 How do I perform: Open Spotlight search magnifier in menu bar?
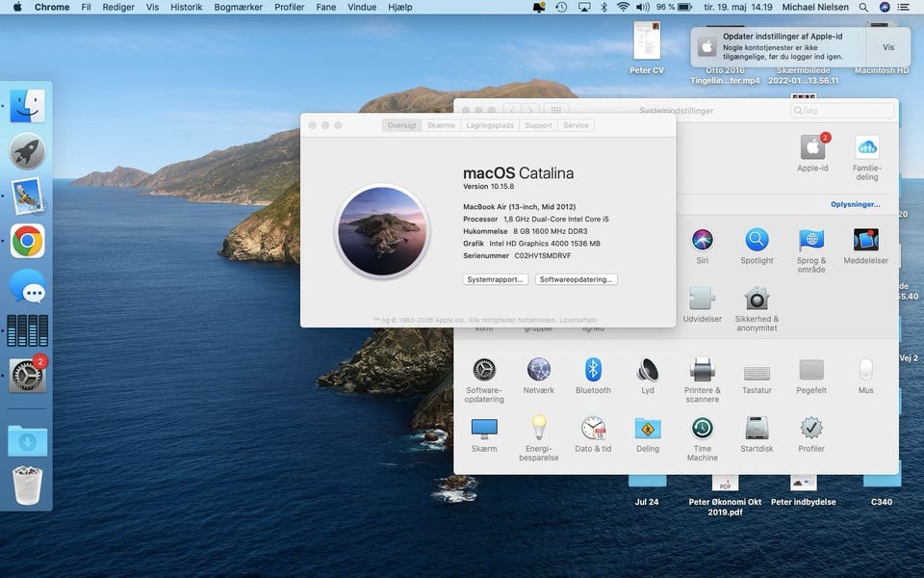tap(863, 7)
